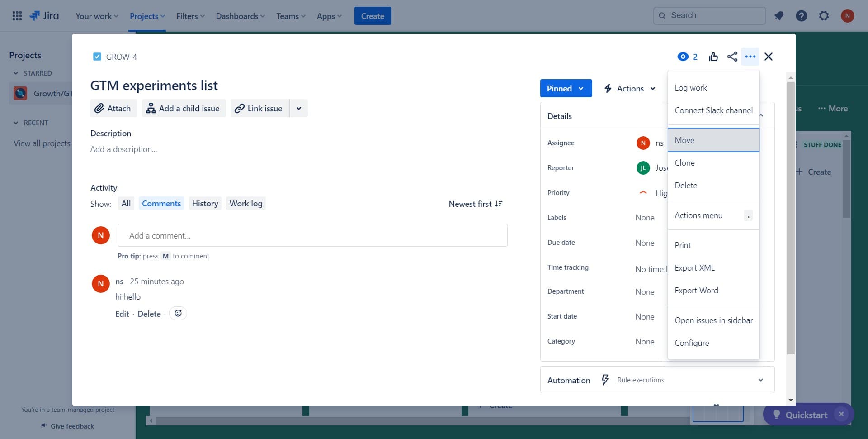Click the thumbs-up vote icon
The width and height of the screenshot is (868, 439).
coord(713,57)
